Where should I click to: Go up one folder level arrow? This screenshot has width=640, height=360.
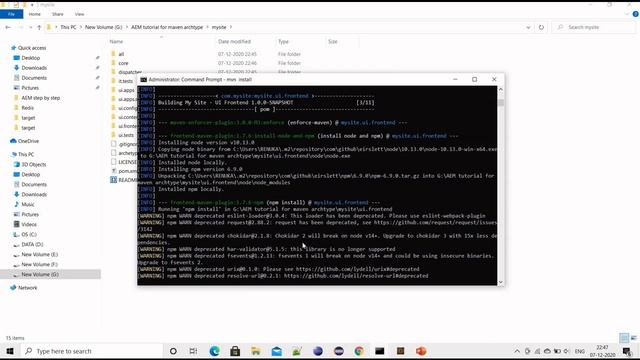[39, 27]
